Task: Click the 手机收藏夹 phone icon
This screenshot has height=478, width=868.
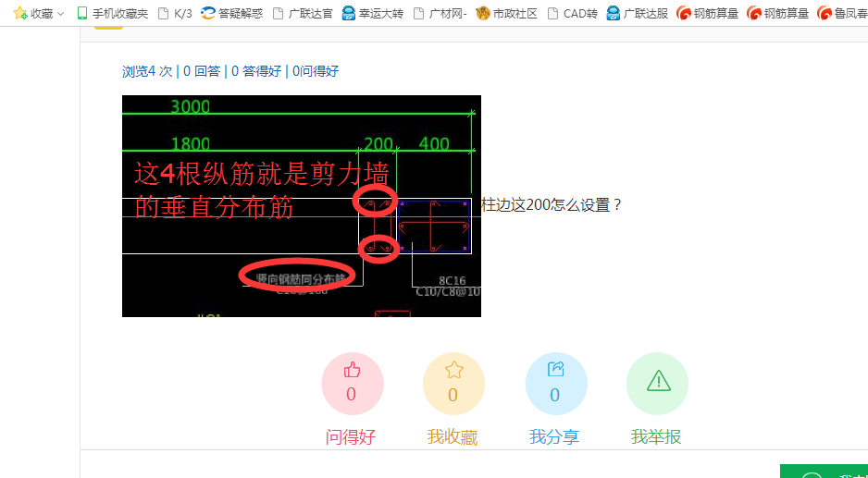Action: 82,13
